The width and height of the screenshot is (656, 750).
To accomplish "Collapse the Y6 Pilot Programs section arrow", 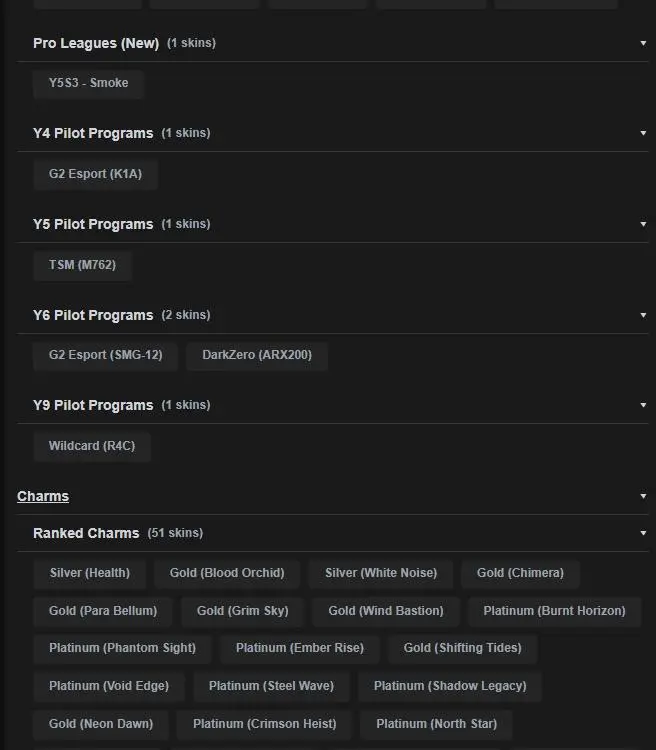I will point(643,315).
